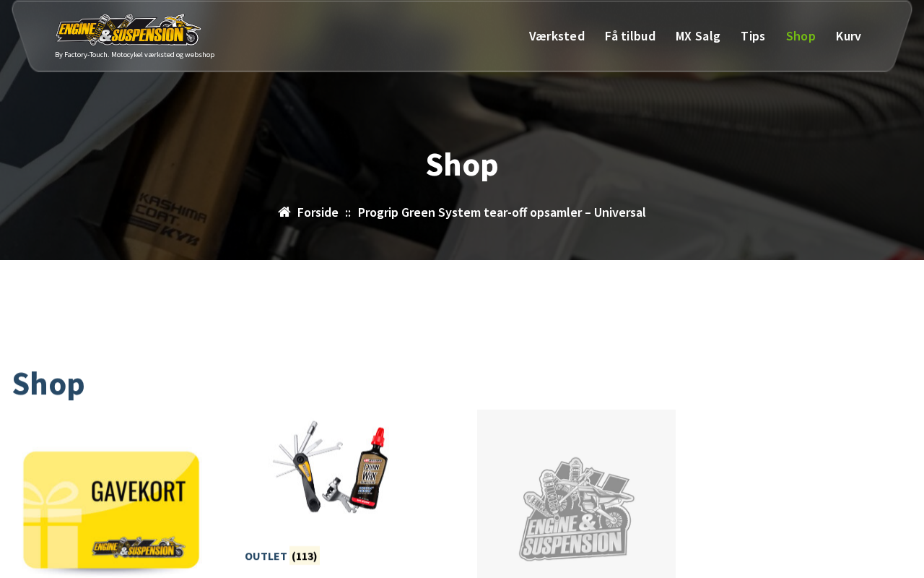924x578 pixels.
Task: Click the Progrip Green System breadcrumb text
Action: (x=502, y=212)
